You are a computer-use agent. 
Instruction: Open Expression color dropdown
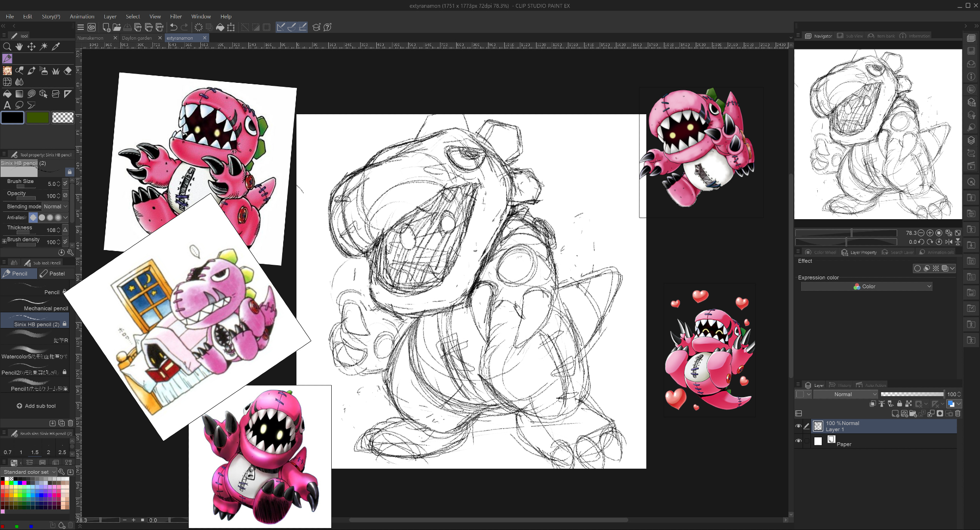coord(866,286)
